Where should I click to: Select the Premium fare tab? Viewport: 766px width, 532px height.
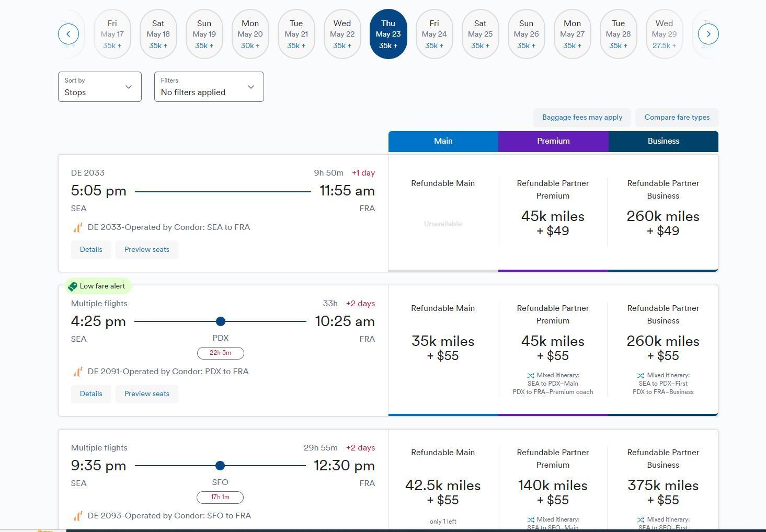tap(553, 141)
